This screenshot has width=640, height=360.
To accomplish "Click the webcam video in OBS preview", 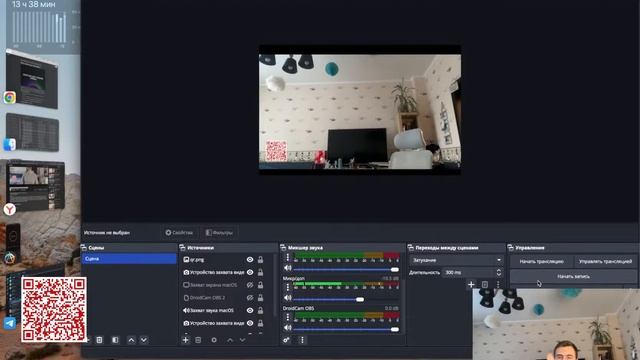I will tap(360, 111).
